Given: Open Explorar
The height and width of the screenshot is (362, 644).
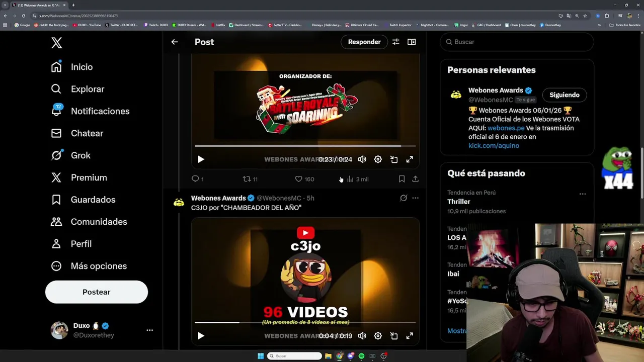Looking at the screenshot, I should coord(77,89).
